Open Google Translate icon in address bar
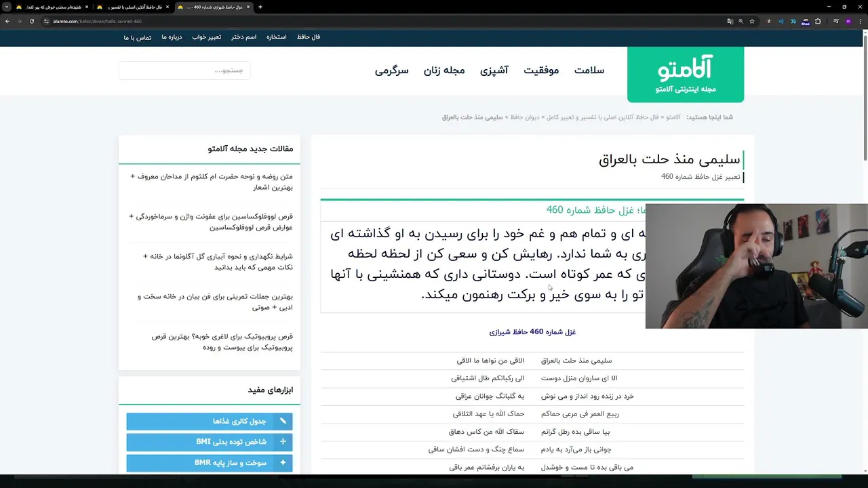This screenshot has width=868, height=488. pos(730,21)
